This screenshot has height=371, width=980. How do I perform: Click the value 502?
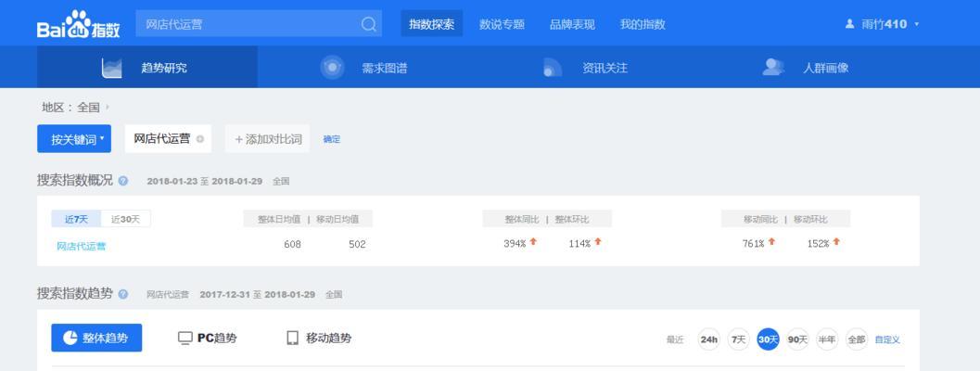[x=358, y=244]
